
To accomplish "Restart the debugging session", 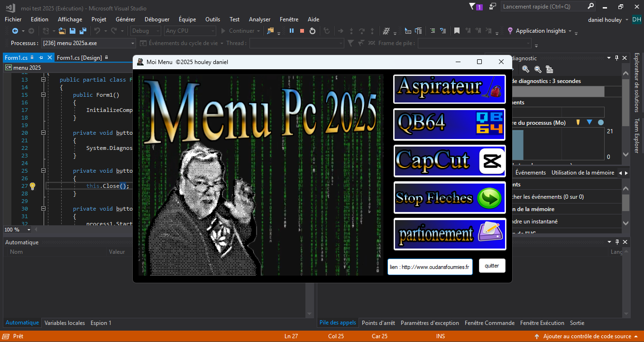I will point(313,31).
